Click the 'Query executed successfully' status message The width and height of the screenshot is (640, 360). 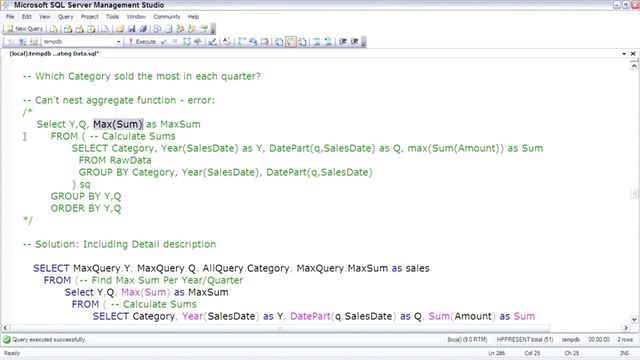49,340
